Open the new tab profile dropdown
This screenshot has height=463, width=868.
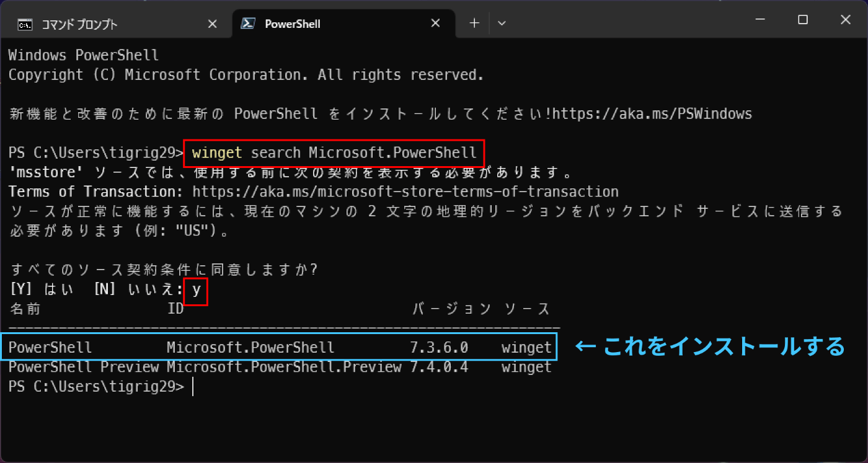click(x=502, y=24)
